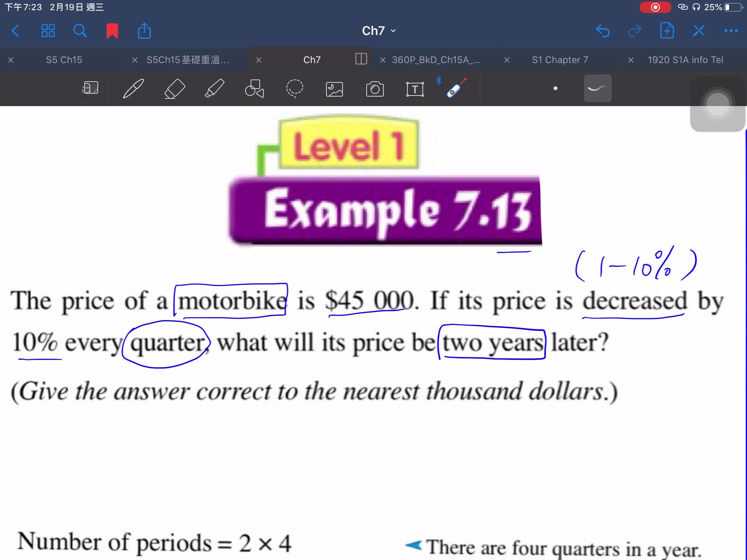This screenshot has width=747, height=560.
Task: Open the Shapes tool
Action: coord(255,89)
